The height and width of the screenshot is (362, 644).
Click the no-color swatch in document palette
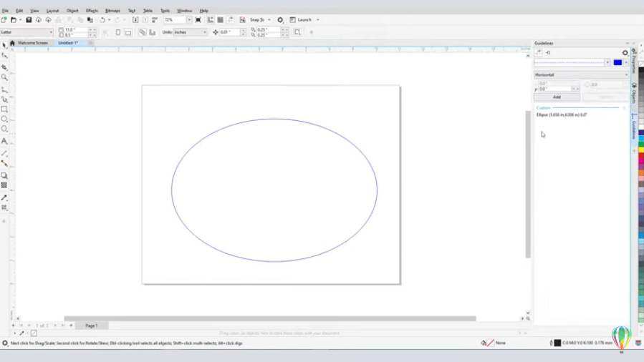point(34,333)
